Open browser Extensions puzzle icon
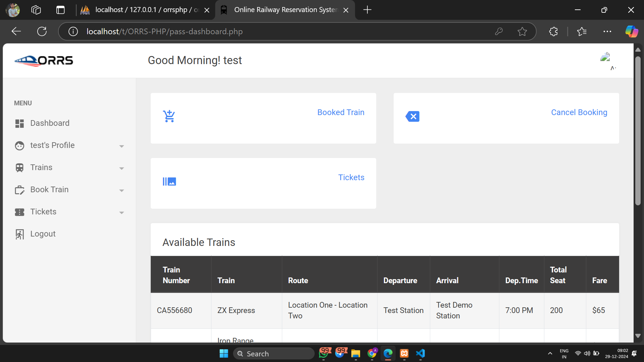 click(553, 32)
